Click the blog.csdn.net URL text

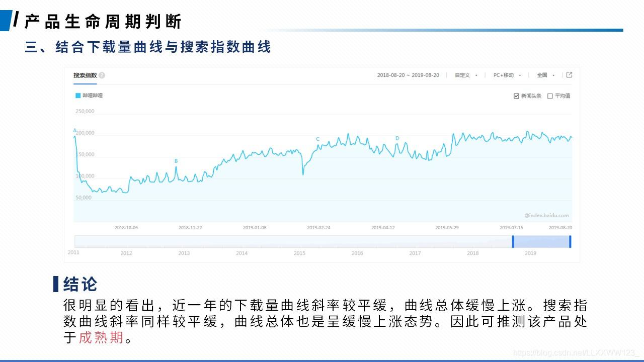click(576, 352)
